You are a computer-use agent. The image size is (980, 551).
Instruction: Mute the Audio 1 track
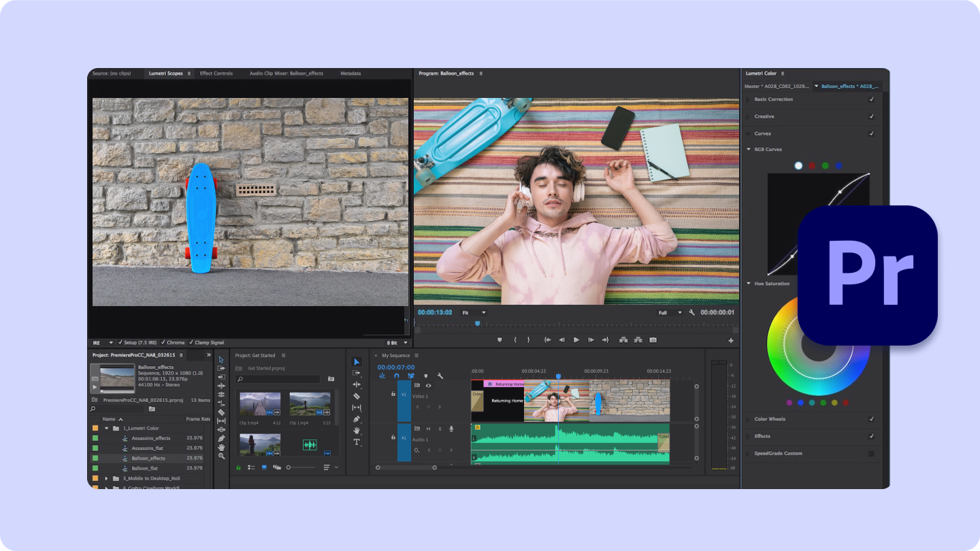point(429,429)
